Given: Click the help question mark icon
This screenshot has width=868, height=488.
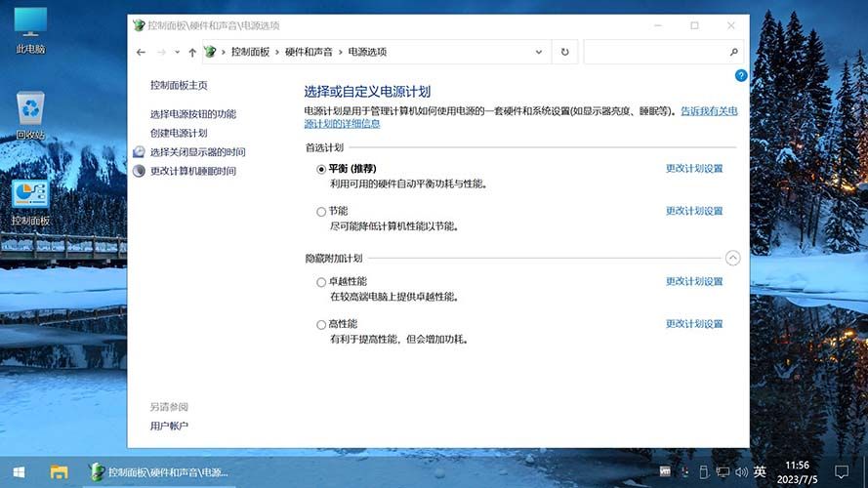Looking at the screenshot, I should point(741,75).
